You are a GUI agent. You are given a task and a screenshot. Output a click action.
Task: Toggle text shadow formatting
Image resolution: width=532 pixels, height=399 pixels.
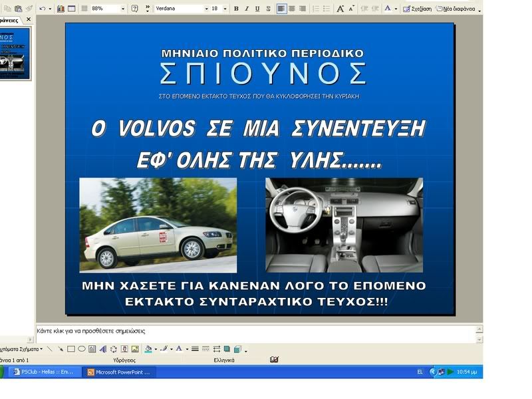(269, 9)
